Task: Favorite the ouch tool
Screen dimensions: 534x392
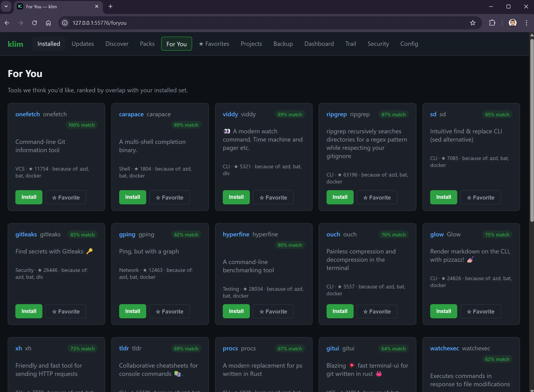Action: tap(377, 311)
